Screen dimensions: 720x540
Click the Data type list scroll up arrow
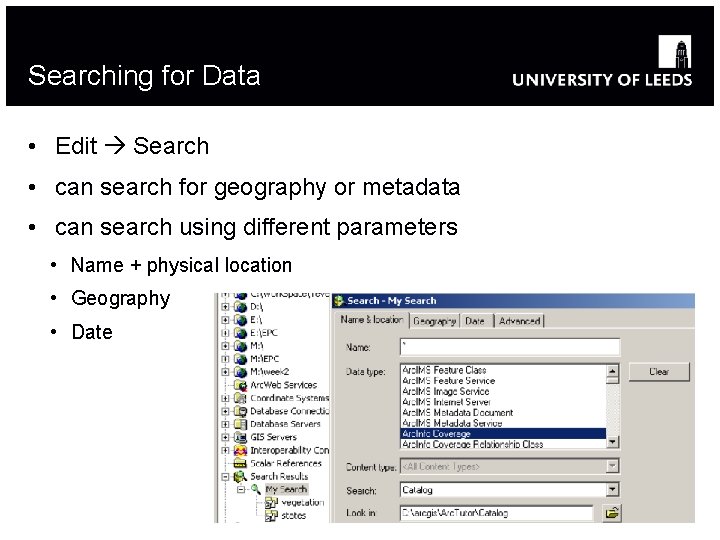click(x=612, y=371)
